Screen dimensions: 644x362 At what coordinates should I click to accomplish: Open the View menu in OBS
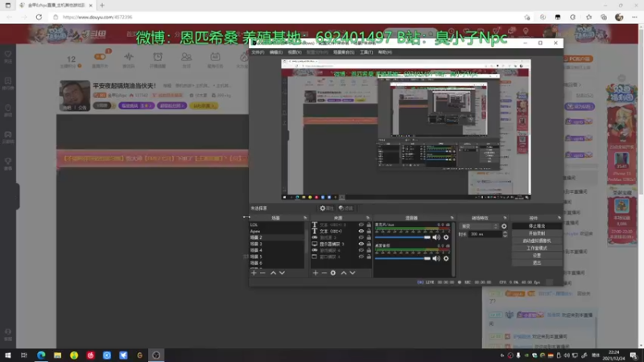point(295,52)
